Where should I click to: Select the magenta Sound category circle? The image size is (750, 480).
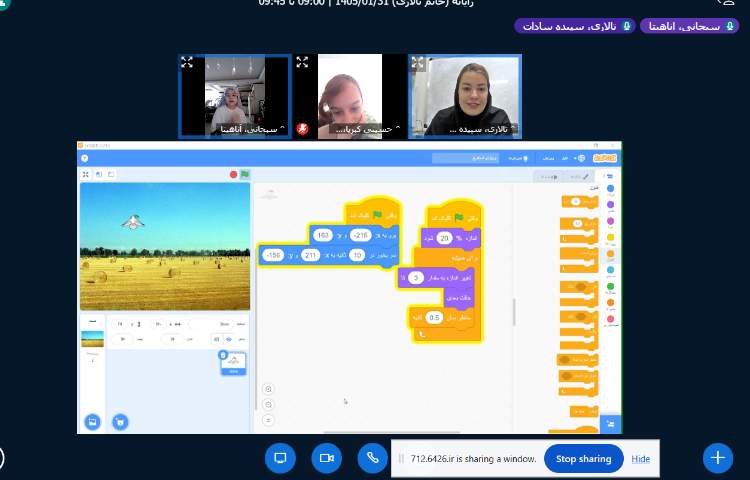610,221
